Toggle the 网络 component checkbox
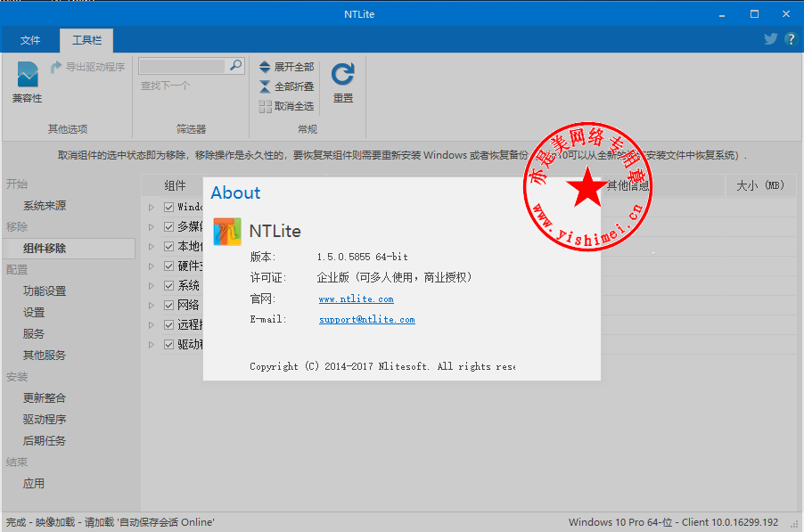Viewport: 804px width, 532px height. pos(168,305)
